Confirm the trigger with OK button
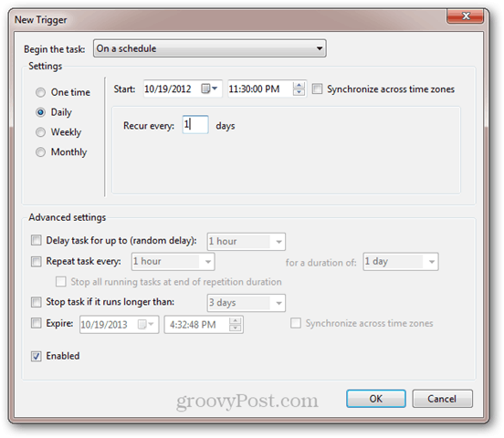 click(376, 399)
